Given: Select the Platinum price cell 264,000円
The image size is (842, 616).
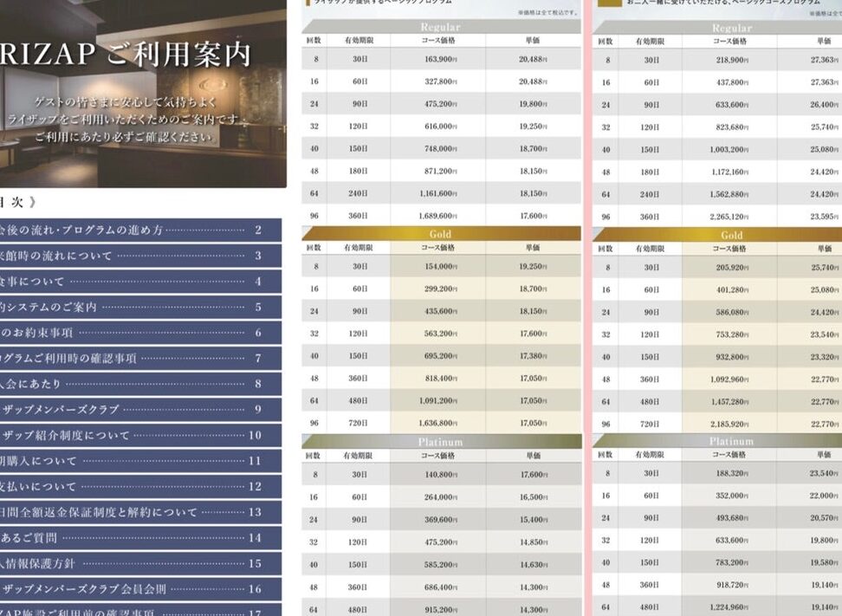Looking at the screenshot, I should pos(440,497).
